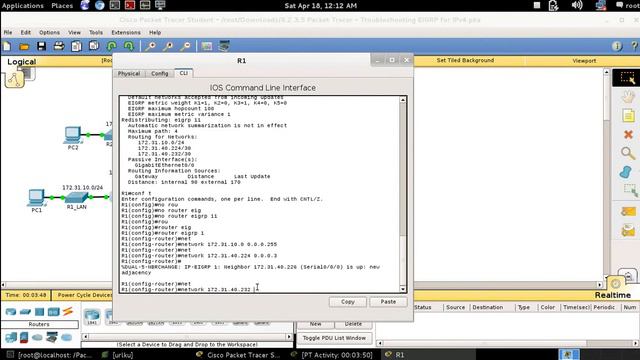Click Power Cycle Devices button

[84, 295]
